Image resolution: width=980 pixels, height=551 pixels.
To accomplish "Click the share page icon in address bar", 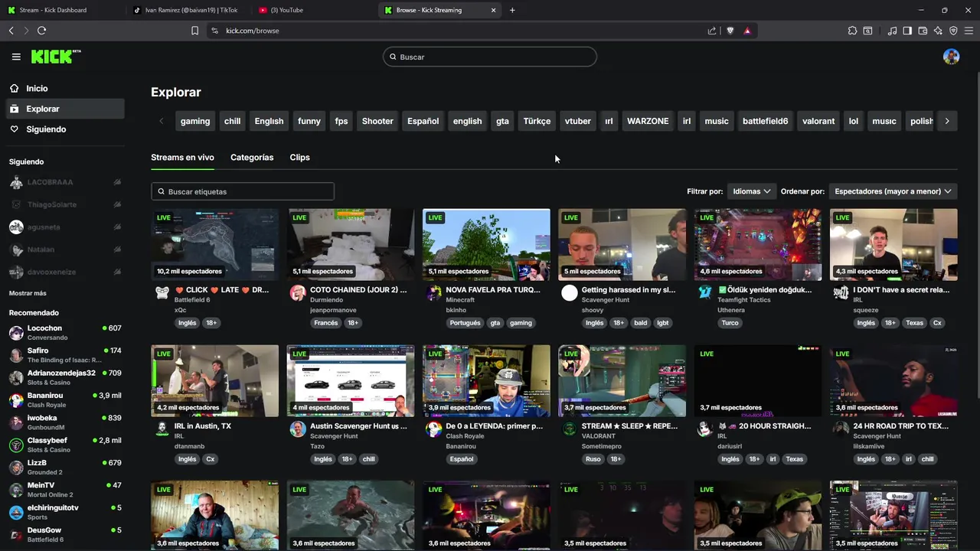I will point(712,31).
